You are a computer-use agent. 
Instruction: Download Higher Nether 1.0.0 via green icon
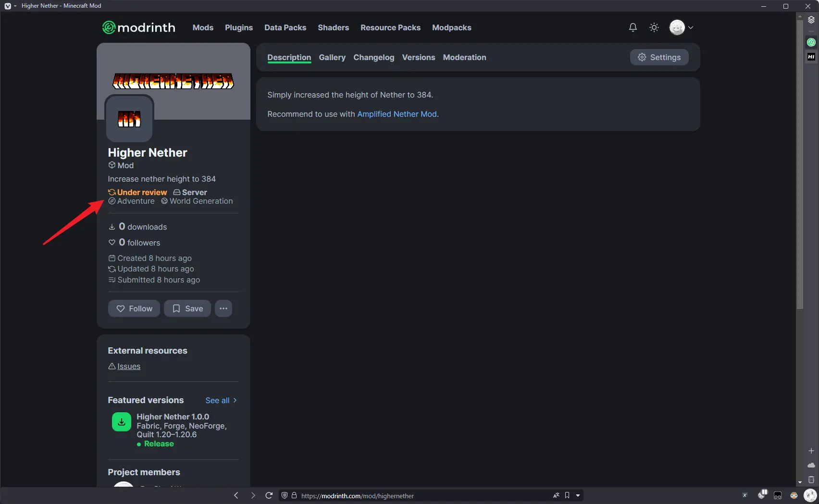pos(122,422)
